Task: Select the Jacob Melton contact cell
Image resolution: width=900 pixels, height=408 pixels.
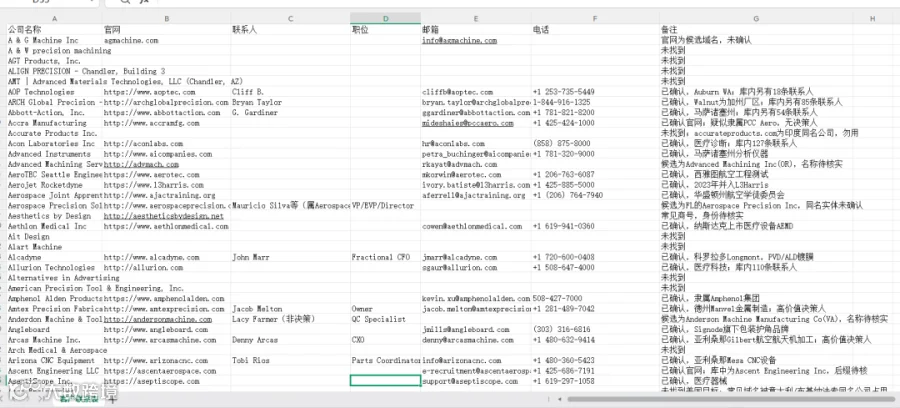Action: pyautogui.click(x=290, y=309)
